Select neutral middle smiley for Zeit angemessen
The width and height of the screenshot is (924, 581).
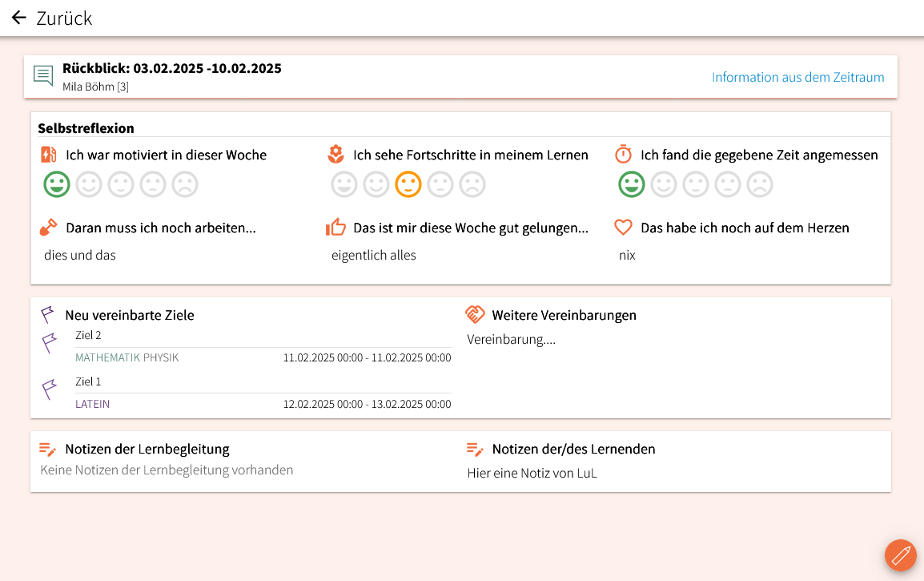coord(696,184)
